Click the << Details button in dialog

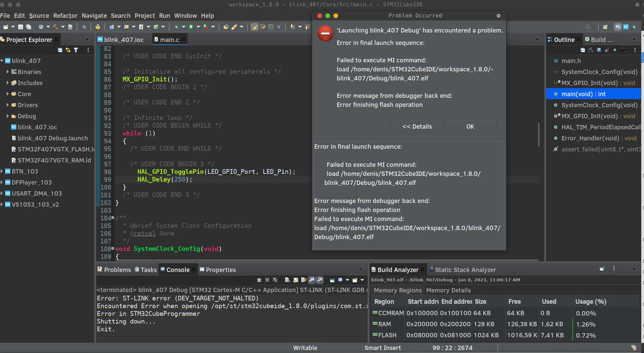pos(417,127)
